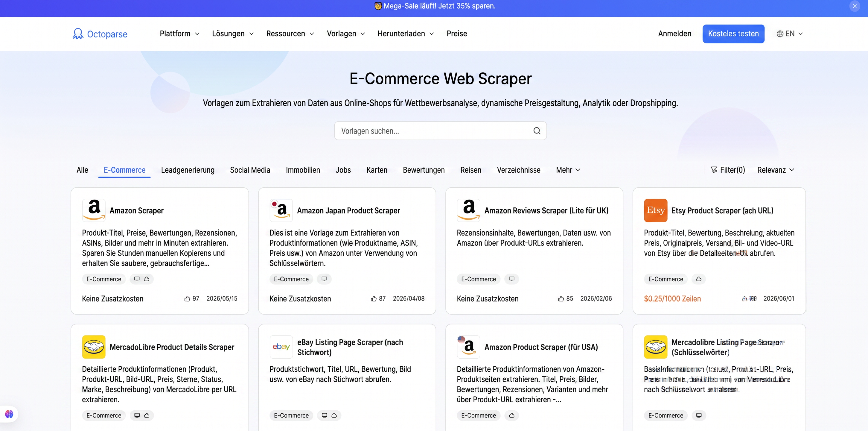This screenshot has width=868, height=431.
Task: Click thumbs-up icon on Amazon Japan card
Action: click(374, 298)
